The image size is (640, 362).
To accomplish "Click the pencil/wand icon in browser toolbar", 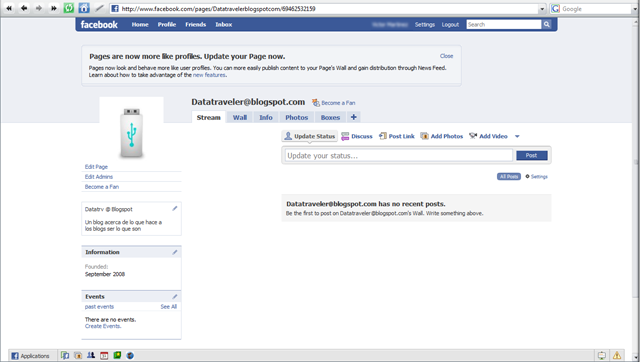I will pos(99,8).
